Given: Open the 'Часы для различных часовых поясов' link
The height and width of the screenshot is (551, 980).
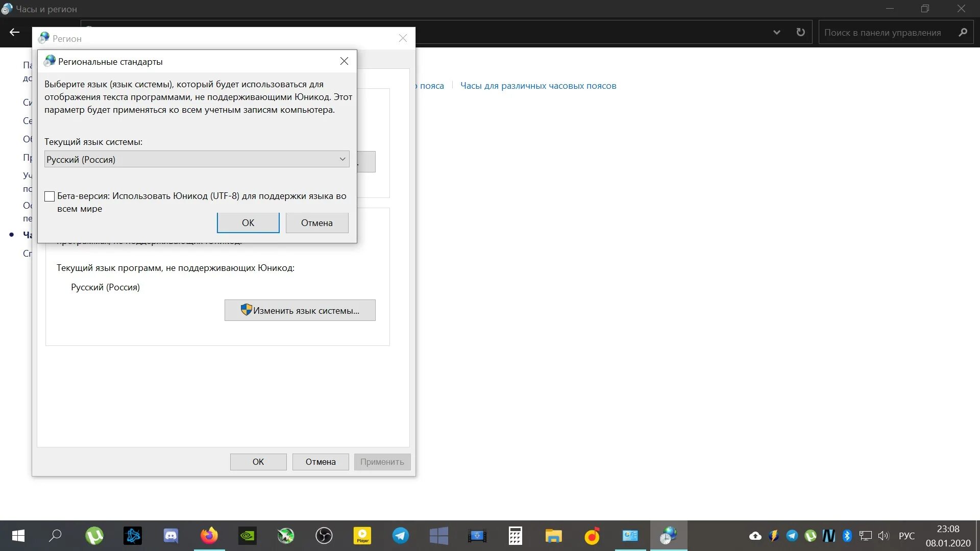Looking at the screenshot, I should 538,86.
